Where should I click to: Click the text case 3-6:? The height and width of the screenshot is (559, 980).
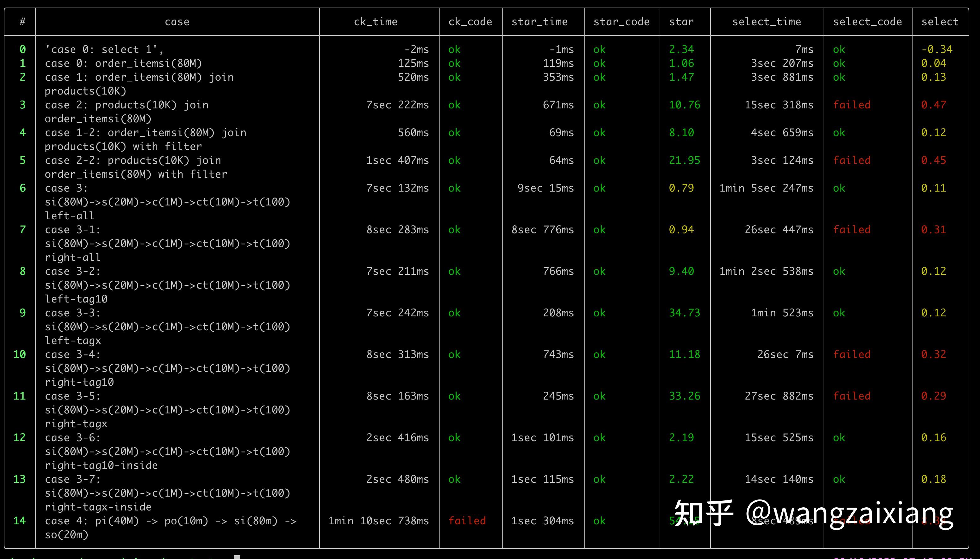73,438
